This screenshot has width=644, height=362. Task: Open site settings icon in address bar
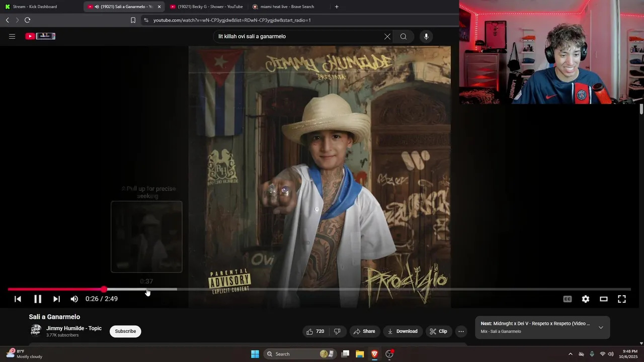click(x=146, y=20)
